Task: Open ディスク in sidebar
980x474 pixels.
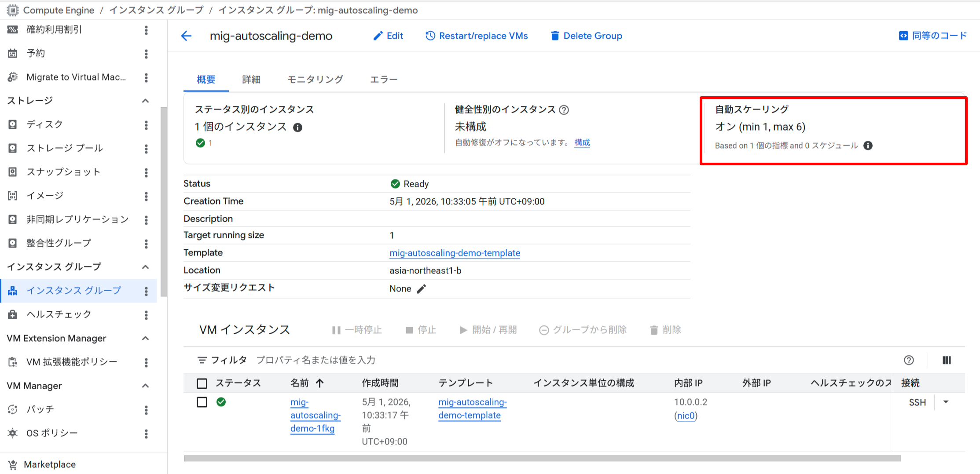Action: tap(44, 124)
